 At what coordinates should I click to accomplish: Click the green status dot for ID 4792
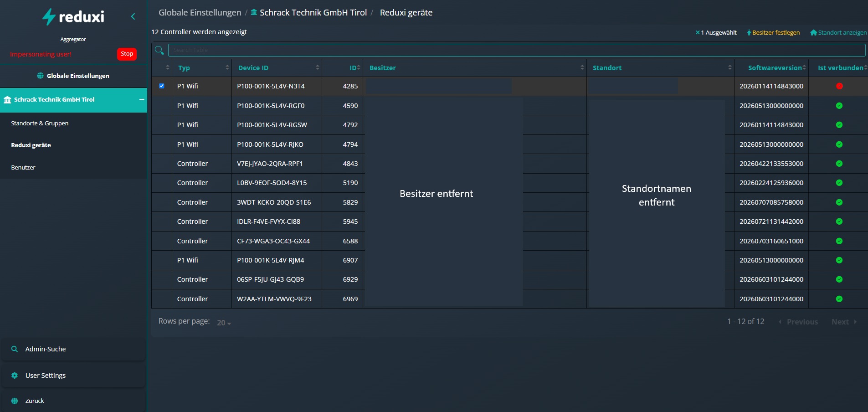click(839, 125)
